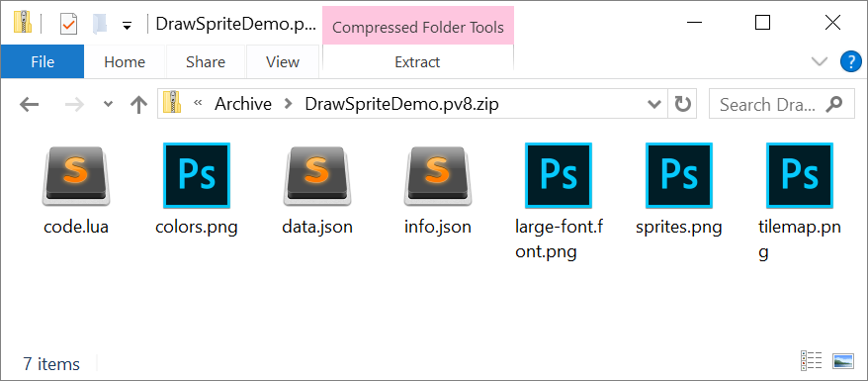Select the data.json Sublime file icon
The image size is (868, 381).
click(317, 175)
